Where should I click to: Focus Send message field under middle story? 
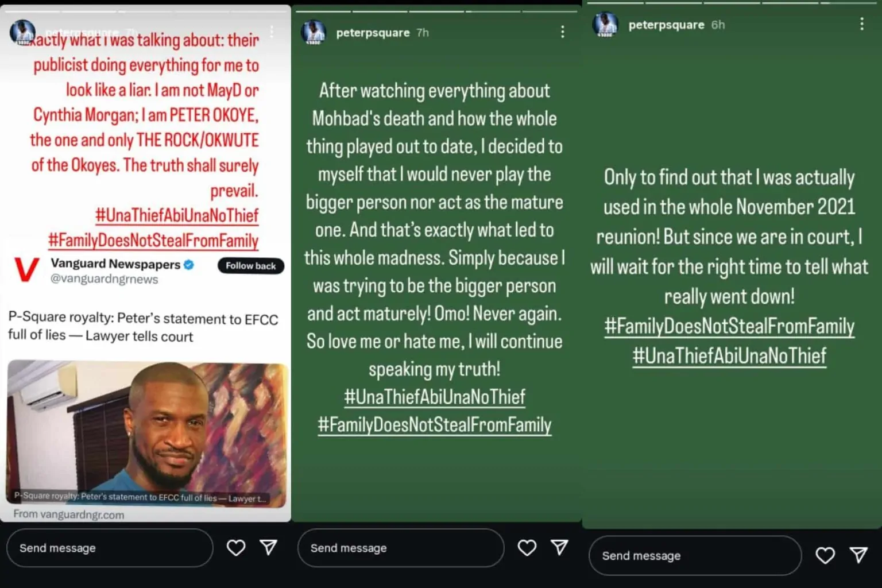tap(401, 548)
